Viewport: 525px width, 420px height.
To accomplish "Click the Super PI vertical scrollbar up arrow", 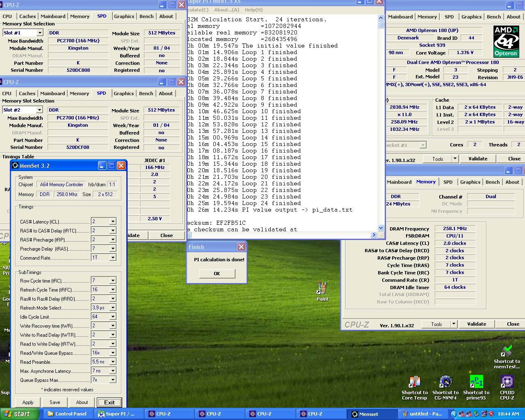I will (381, 18).
